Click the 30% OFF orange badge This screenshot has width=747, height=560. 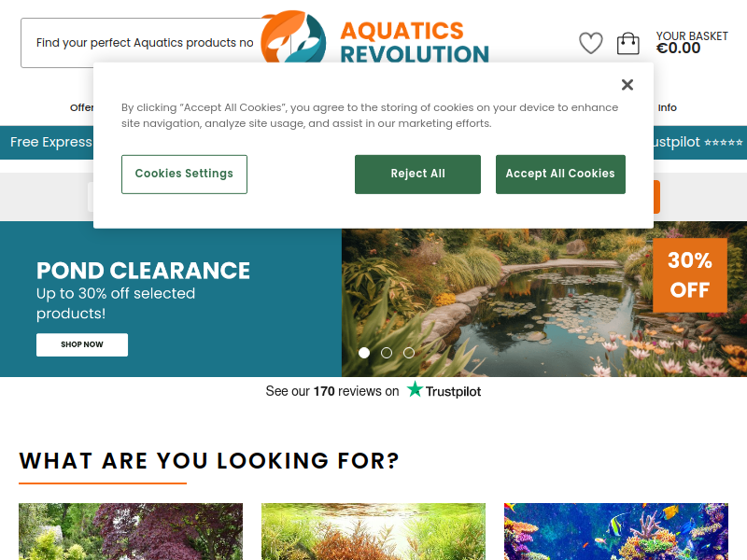coord(690,275)
